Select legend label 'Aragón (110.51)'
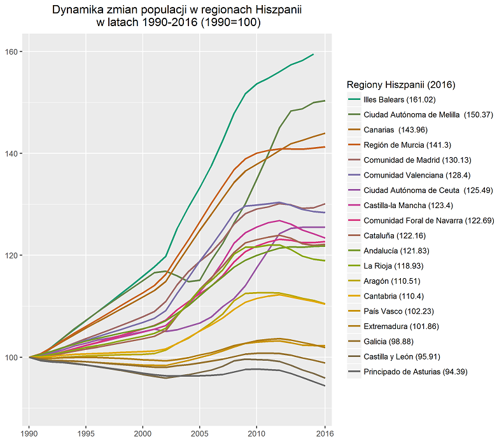Image resolution: width=504 pixels, height=441 pixels. pyautogui.click(x=392, y=281)
